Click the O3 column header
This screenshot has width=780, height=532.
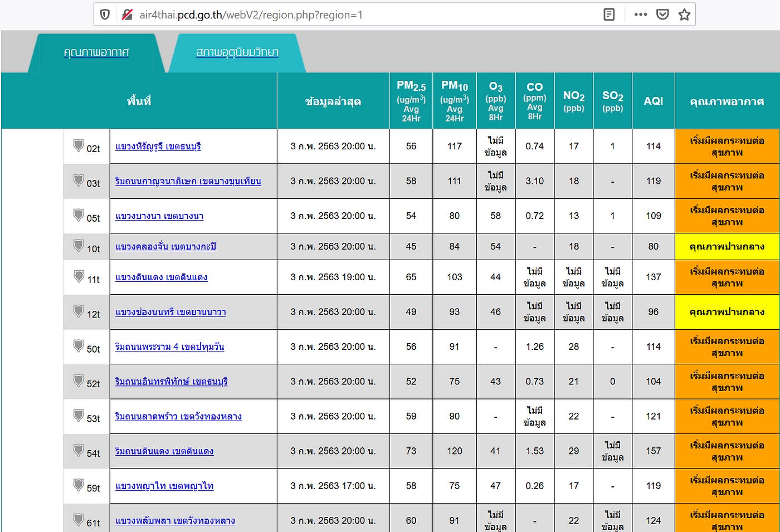(x=496, y=101)
